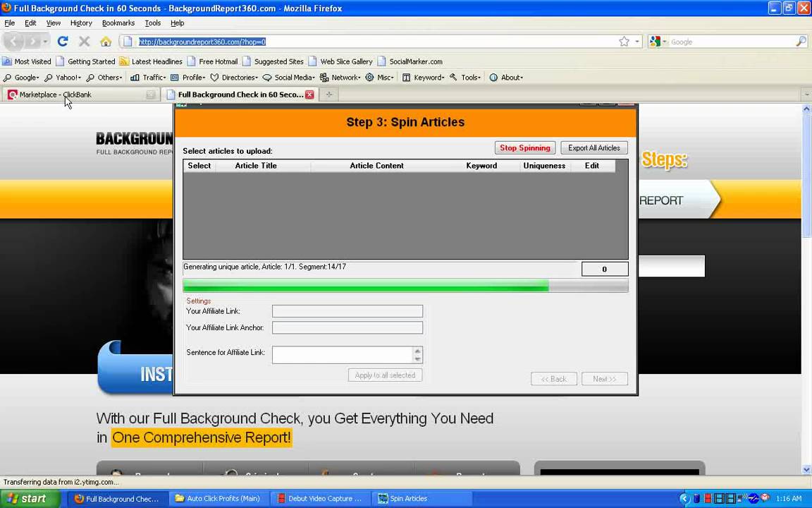812x508 pixels.
Task: Bookmark this page with the star icon
Action: (625, 42)
